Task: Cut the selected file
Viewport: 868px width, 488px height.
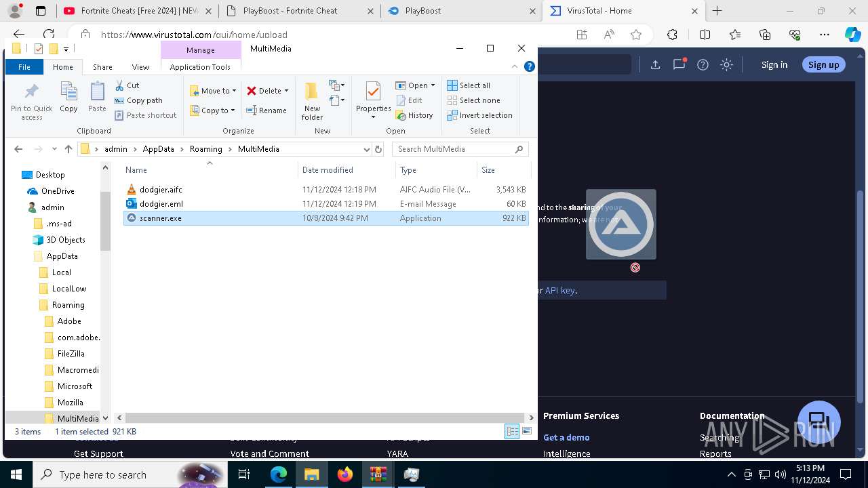Action: pos(127,85)
